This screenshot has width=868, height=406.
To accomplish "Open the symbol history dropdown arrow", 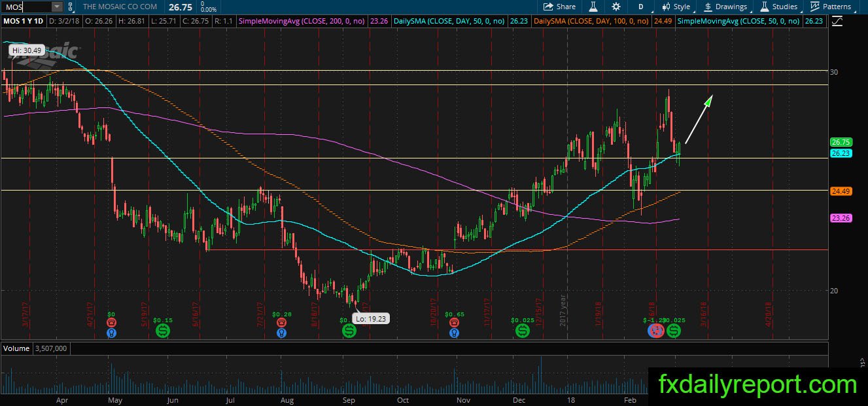I will click(56, 7).
